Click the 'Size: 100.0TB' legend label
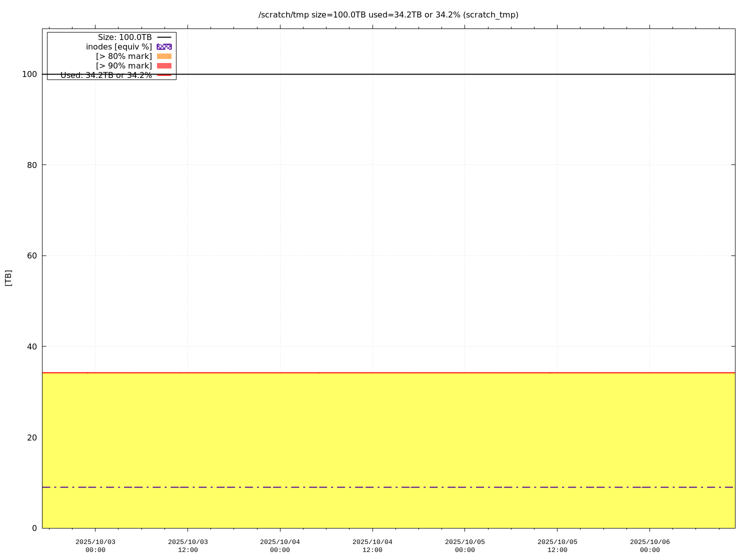Screen dimensions: 750x560 (x=124, y=37)
